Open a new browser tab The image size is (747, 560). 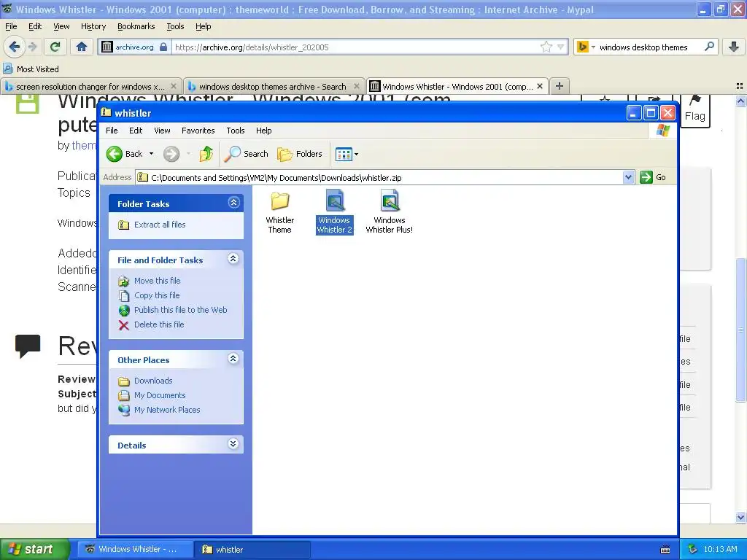[x=560, y=86]
